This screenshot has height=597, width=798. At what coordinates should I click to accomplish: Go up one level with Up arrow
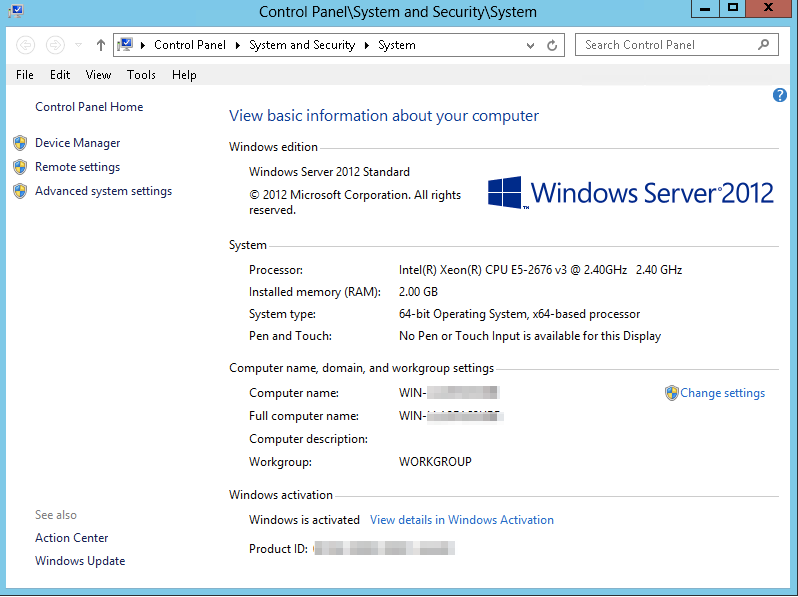(101, 45)
